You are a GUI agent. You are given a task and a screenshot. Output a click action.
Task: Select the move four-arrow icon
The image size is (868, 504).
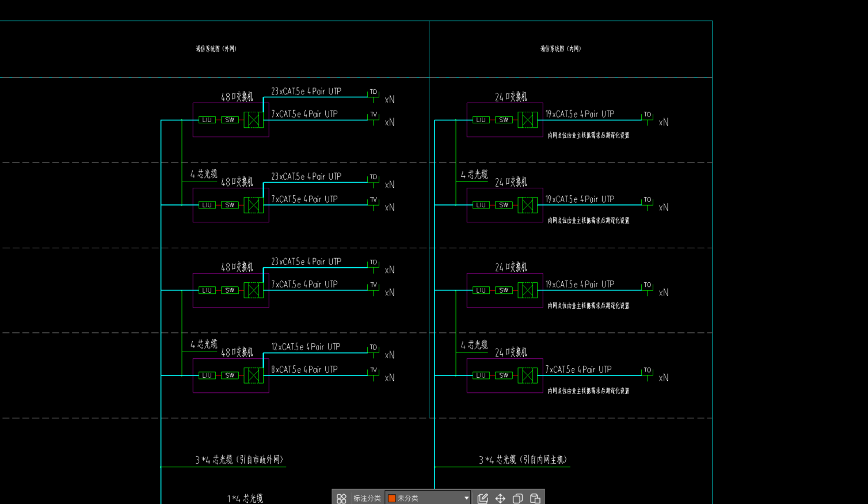(500, 498)
